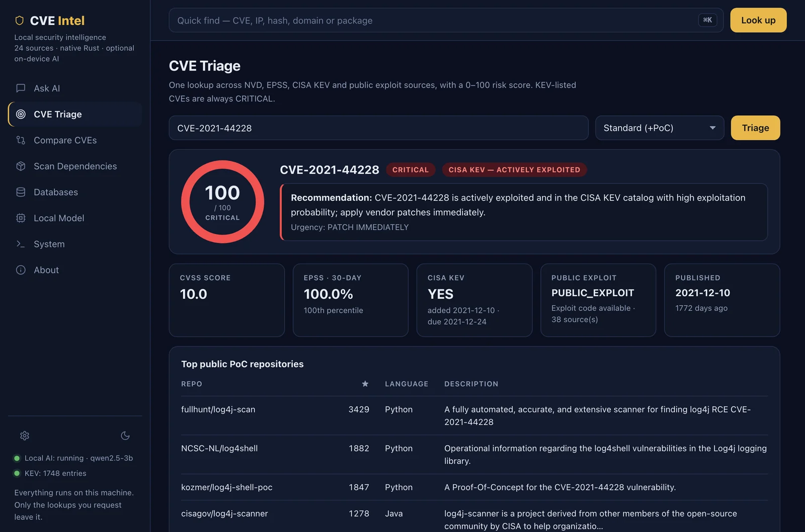Click the CVE Intel shield logo icon
The width and height of the screenshot is (805, 532).
coord(20,21)
